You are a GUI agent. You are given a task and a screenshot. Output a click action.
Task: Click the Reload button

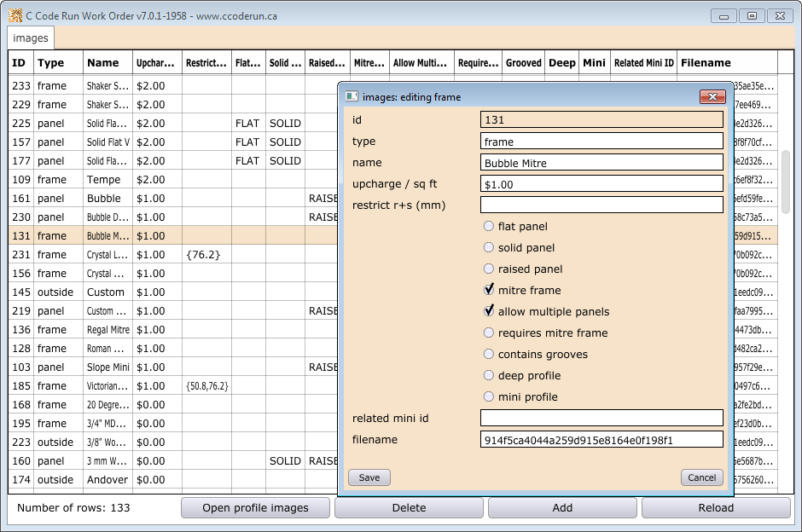click(x=715, y=508)
